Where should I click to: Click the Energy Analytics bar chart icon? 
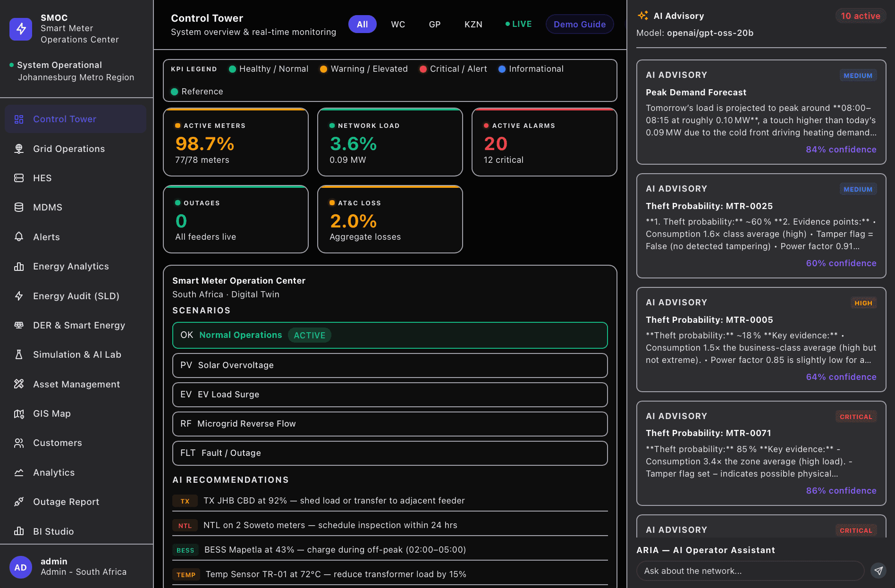tap(19, 266)
